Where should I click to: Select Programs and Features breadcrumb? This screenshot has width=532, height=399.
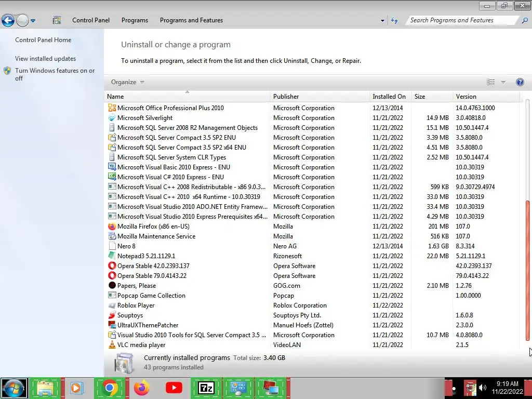tap(191, 20)
